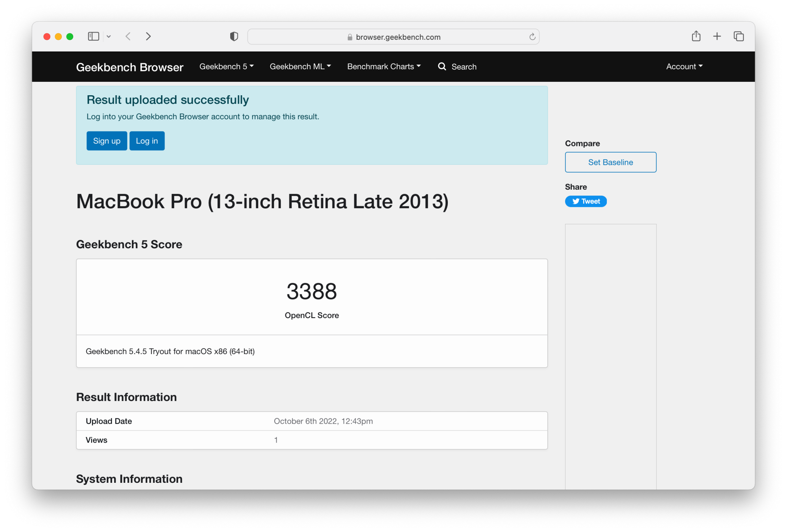The image size is (787, 532).
Task: Reload the page with the refresh icon
Action: (x=532, y=37)
